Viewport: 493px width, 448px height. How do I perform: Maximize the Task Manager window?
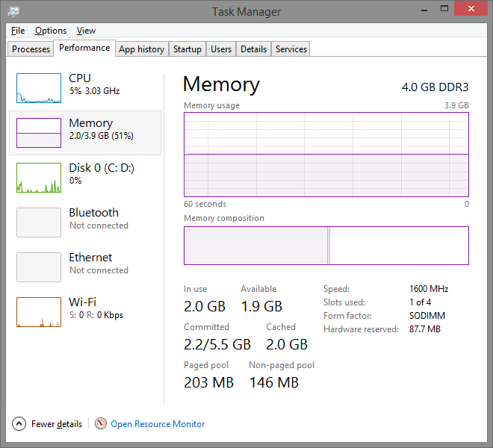pos(444,9)
